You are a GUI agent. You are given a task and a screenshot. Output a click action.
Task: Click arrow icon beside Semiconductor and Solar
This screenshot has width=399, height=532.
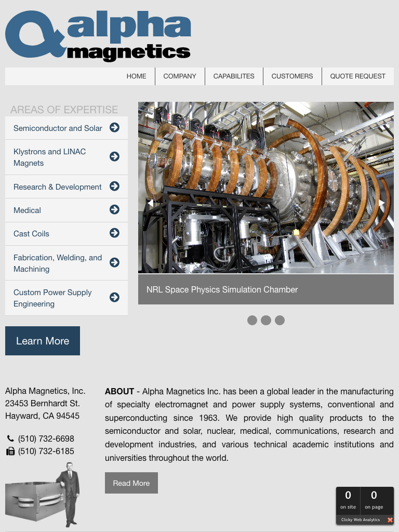click(x=115, y=127)
